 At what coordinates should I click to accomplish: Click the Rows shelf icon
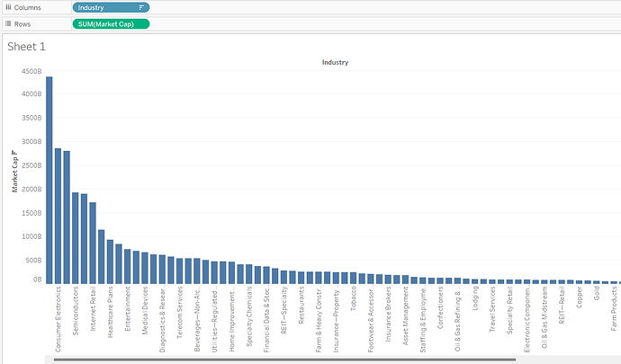coord(7,22)
